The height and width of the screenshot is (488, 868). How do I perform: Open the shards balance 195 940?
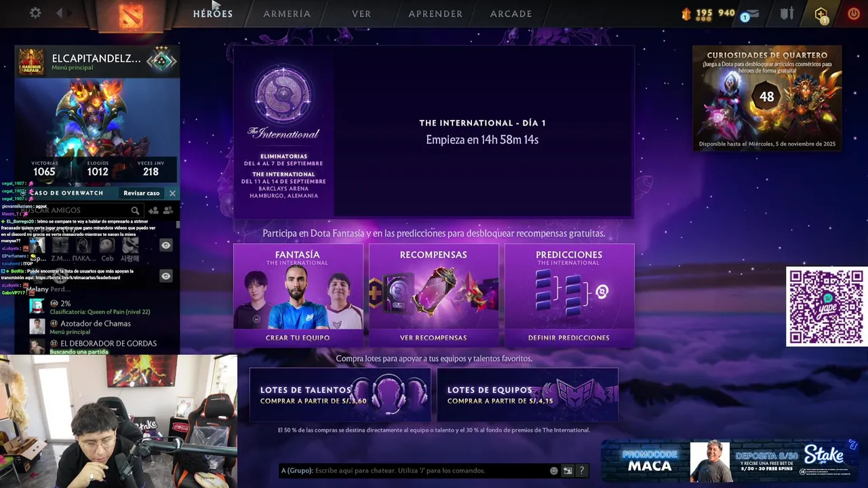(x=709, y=13)
